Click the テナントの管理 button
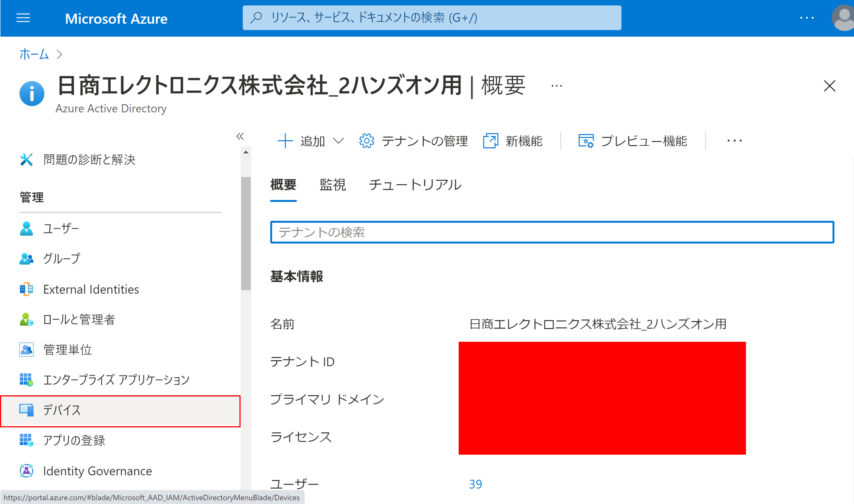The image size is (854, 504). (x=413, y=141)
